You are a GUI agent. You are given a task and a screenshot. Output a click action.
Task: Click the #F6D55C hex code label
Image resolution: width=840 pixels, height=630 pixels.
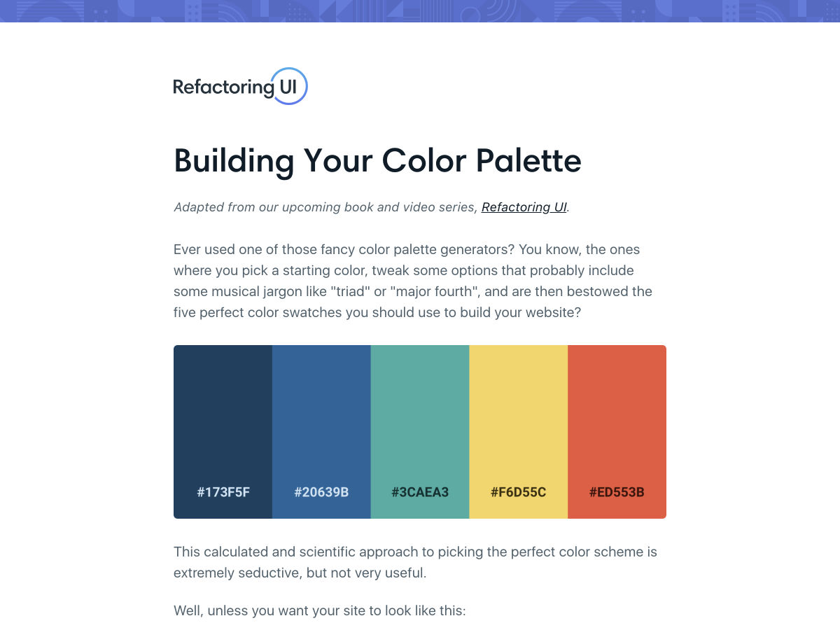tap(518, 492)
